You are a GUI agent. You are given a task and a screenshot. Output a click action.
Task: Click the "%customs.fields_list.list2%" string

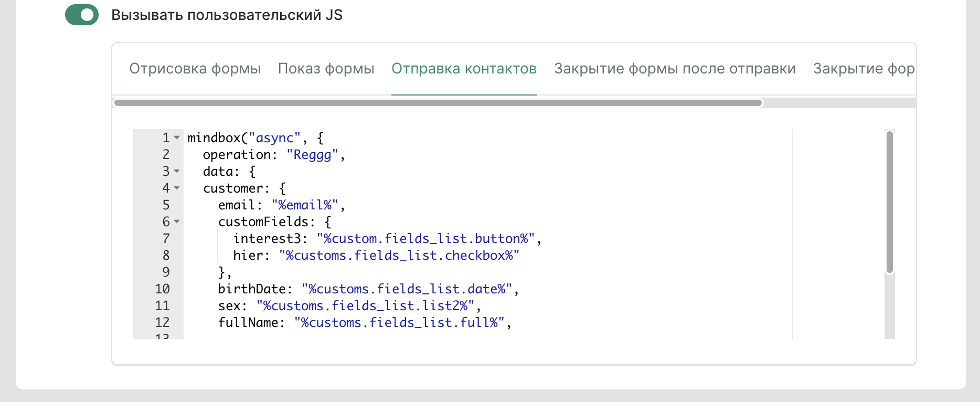pyautogui.click(x=366, y=306)
